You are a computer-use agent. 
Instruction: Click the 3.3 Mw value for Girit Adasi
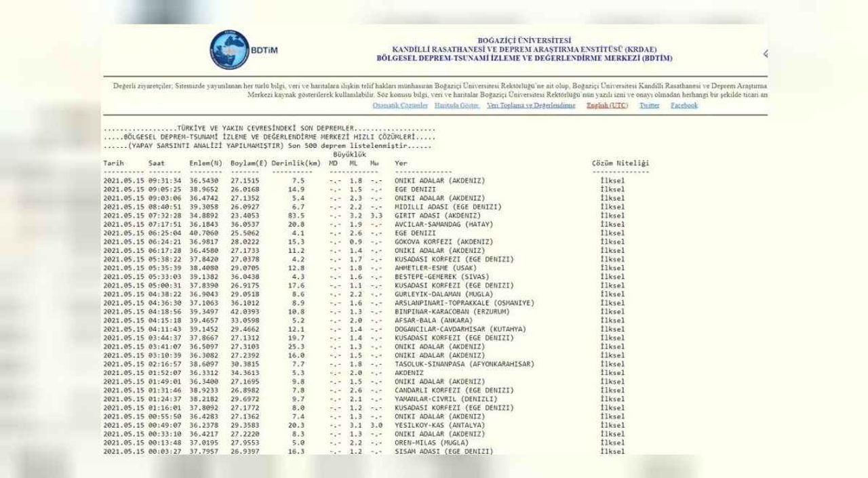point(376,216)
